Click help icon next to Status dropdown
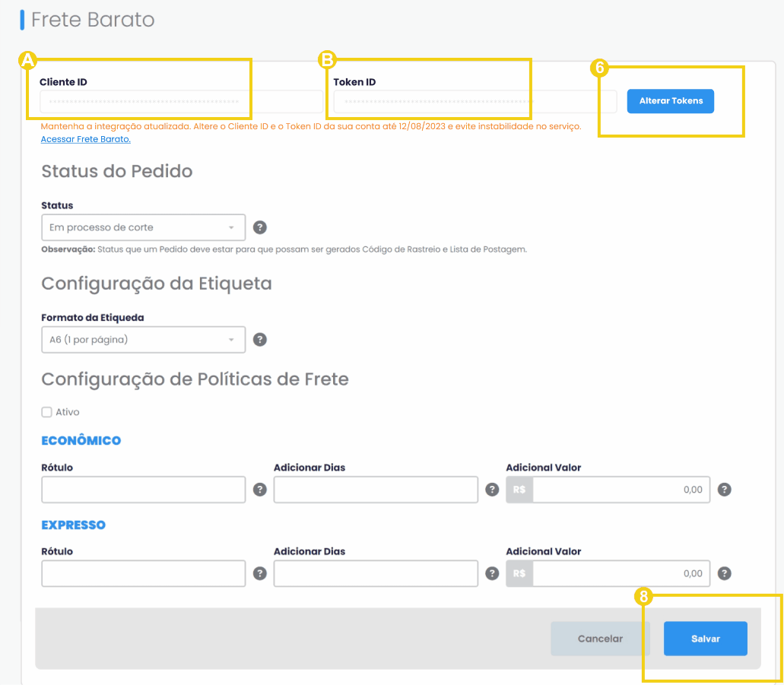This screenshot has height=685, width=784. [259, 227]
